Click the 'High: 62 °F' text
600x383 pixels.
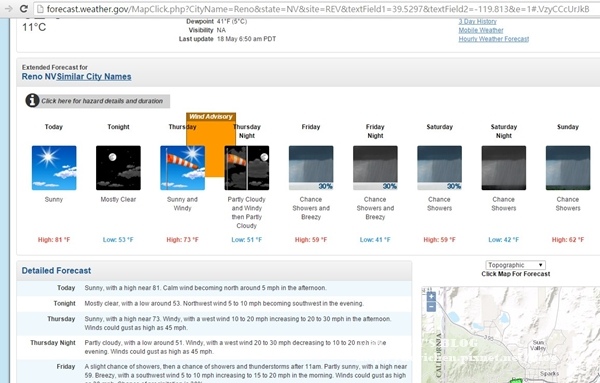coord(568,240)
